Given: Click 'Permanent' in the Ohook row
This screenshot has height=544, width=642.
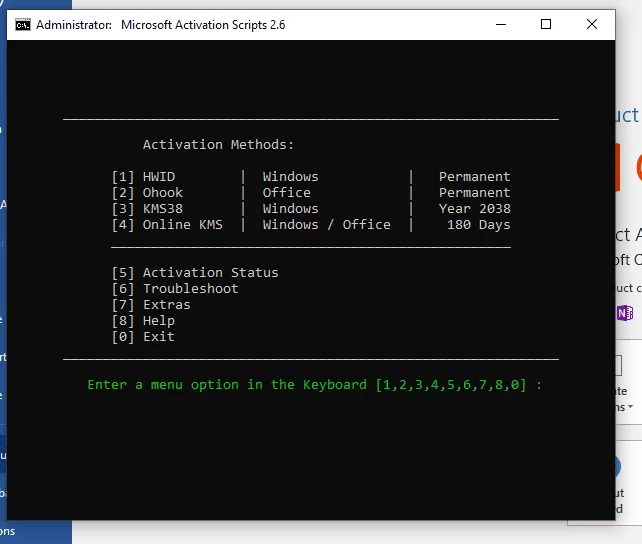Looking at the screenshot, I should tap(475, 193).
